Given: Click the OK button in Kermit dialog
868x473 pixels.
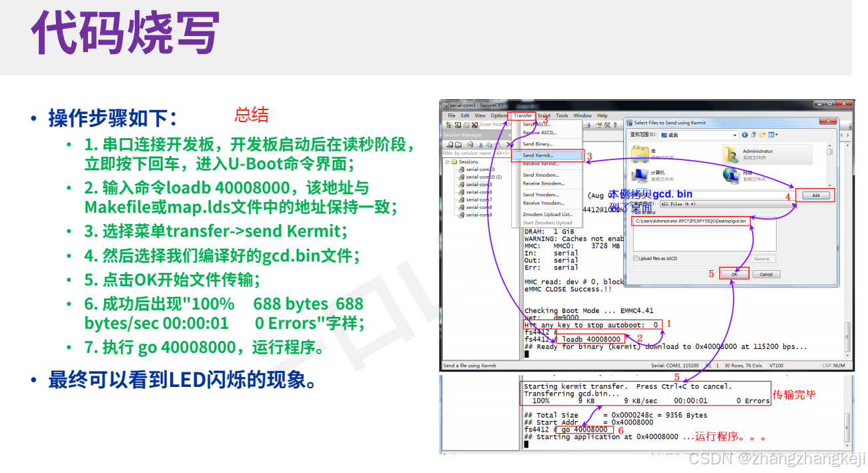Looking at the screenshot, I should [x=735, y=274].
